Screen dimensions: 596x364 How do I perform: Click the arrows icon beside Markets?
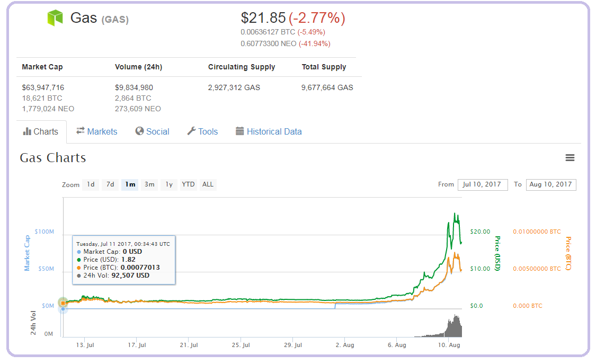coord(80,131)
